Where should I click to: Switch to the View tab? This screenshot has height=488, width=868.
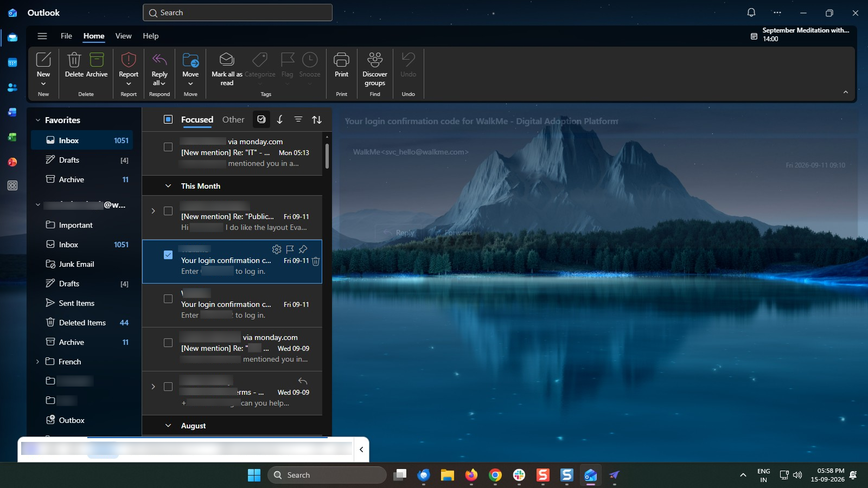click(x=123, y=36)
